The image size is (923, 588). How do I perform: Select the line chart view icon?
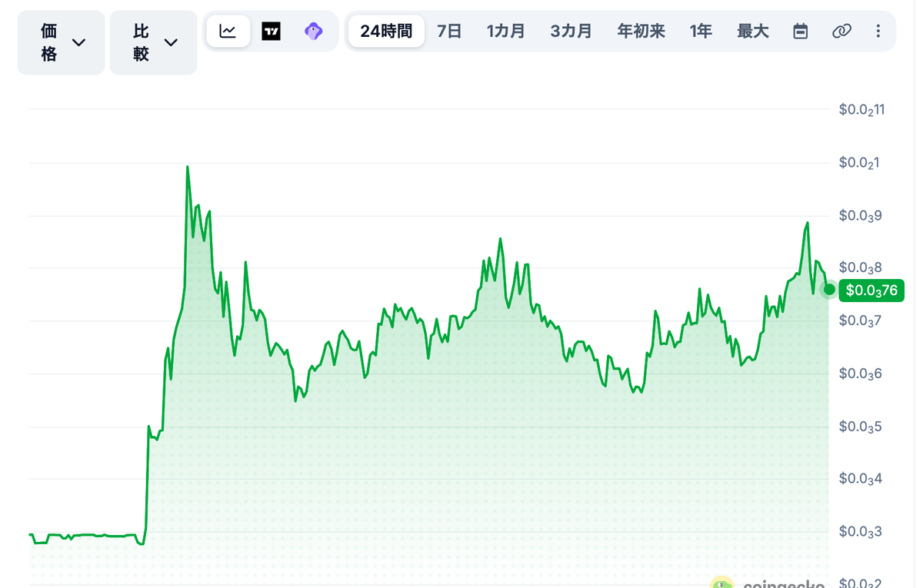(228, 32)
